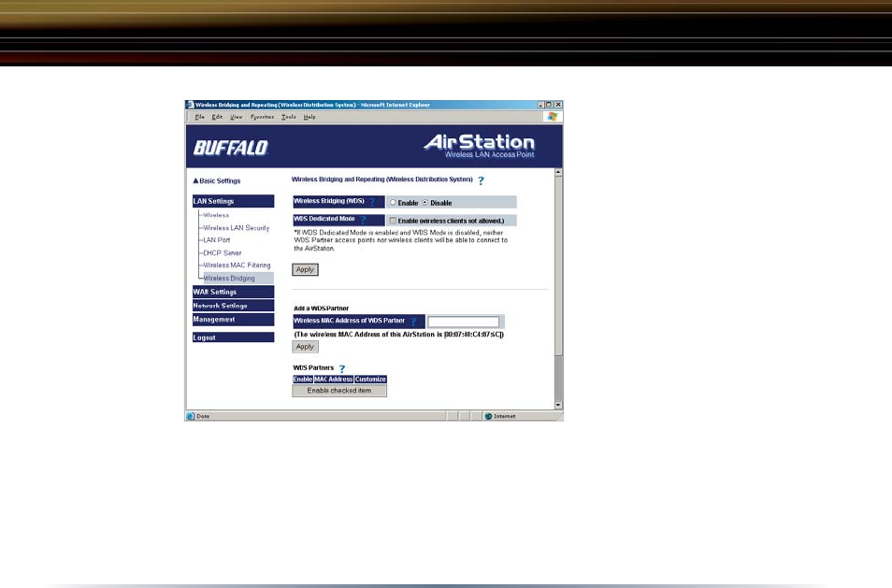The height and width of the screenshot is (588, 892).
Task: Open the Edit menu
Action: [217, 117]
